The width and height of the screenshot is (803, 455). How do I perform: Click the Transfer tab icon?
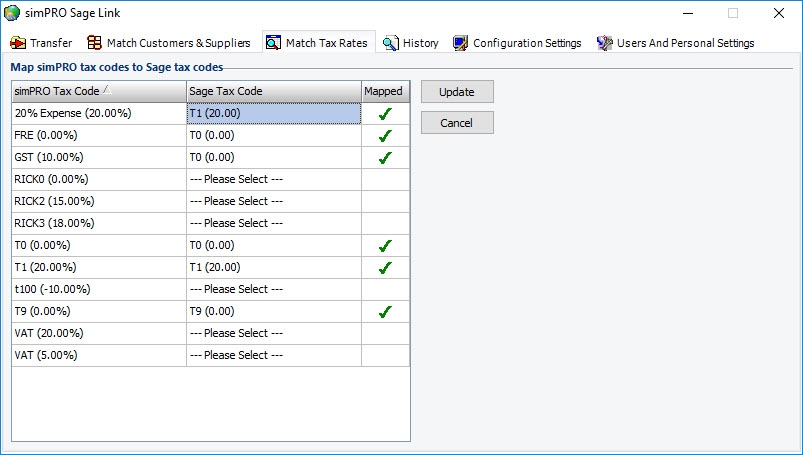point(18,43)
